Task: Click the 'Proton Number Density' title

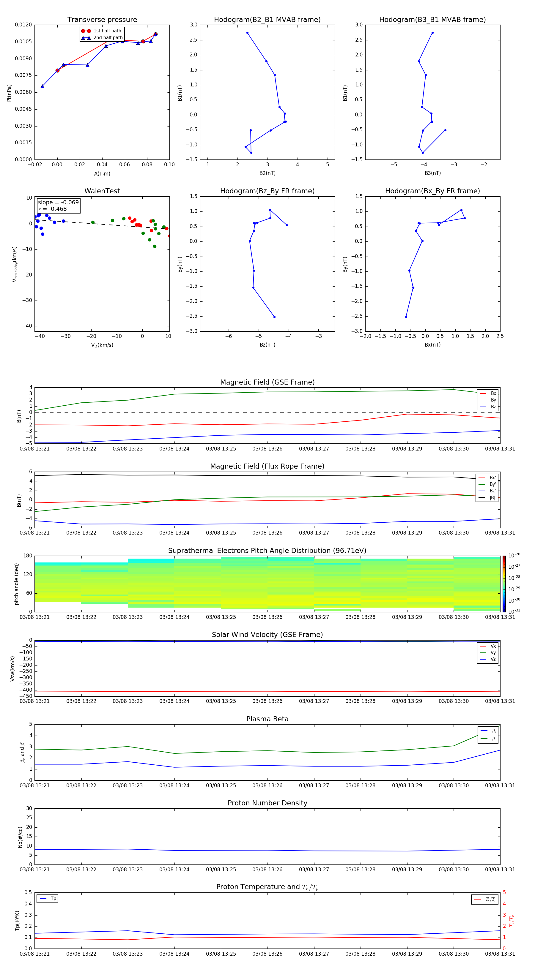Action: point(267,803)
